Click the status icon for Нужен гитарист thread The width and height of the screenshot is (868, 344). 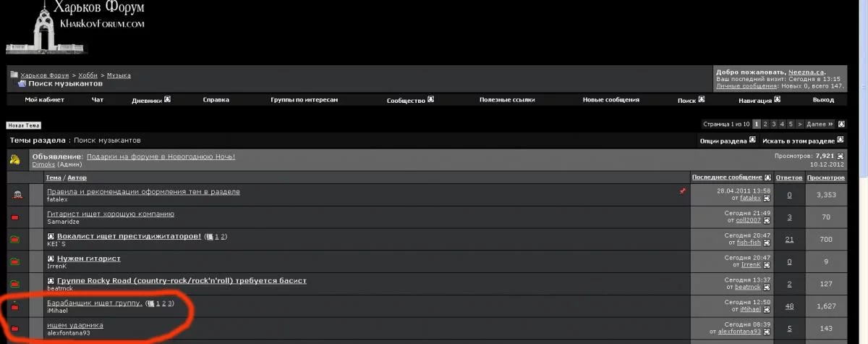coord(14,261)
